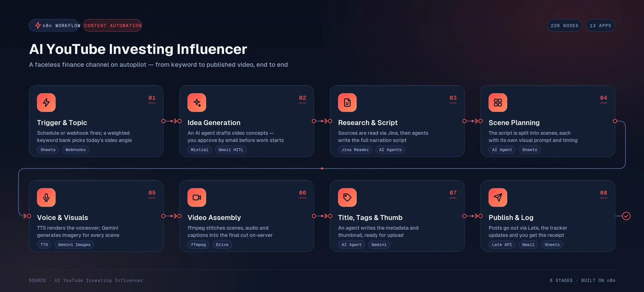Click the faceless finance channel subtitle

(158, 65)
